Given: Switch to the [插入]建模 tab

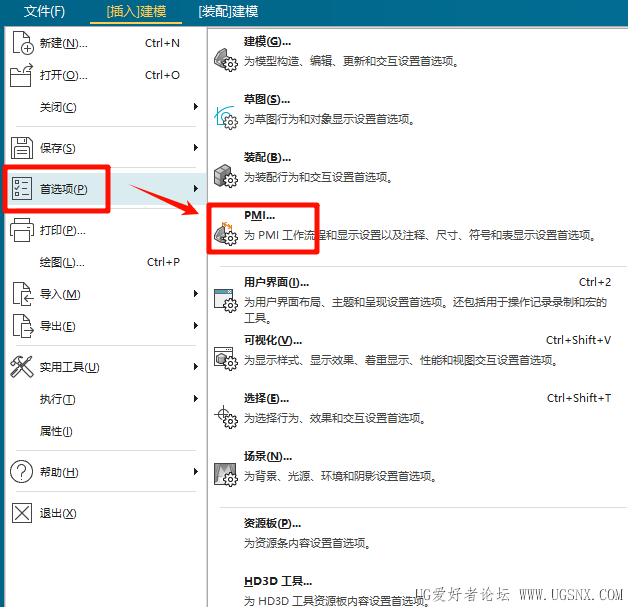Looking at the screenshot, I should 136,11.
